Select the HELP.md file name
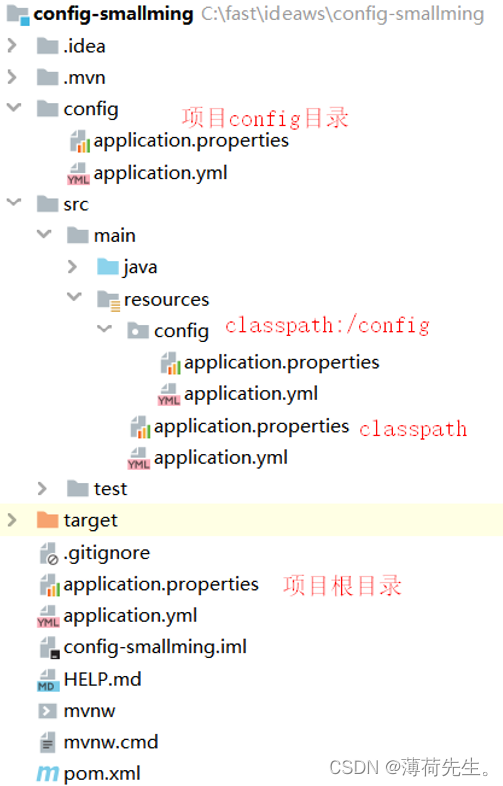This screenshot has width=503, height=786. pyautogui.click(x=103, y=680)
